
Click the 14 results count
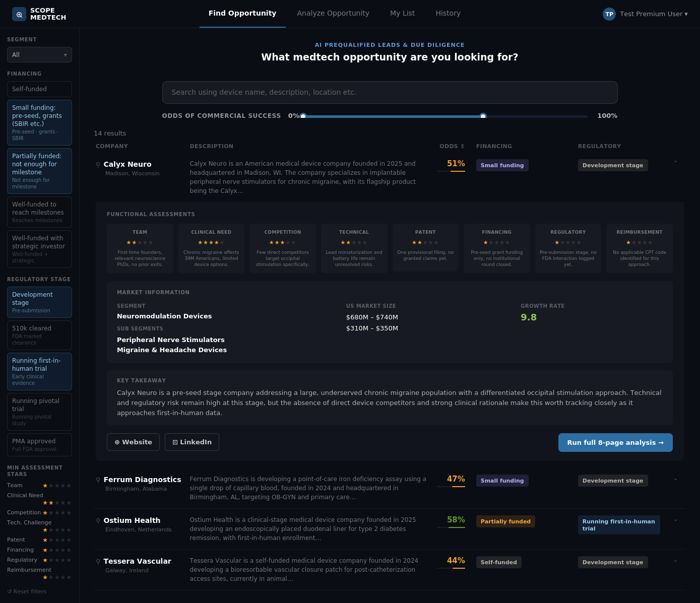[x=110, y=133]
